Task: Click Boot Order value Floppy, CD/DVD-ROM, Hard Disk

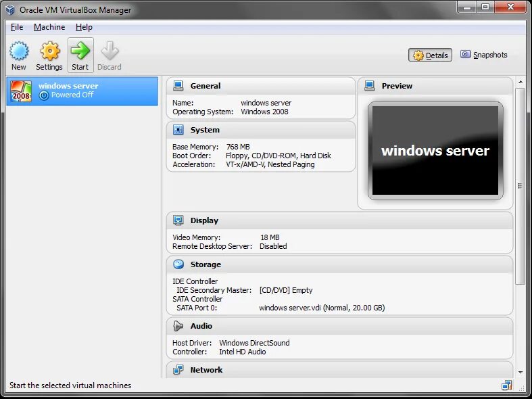Action: [x=279, y=156]
